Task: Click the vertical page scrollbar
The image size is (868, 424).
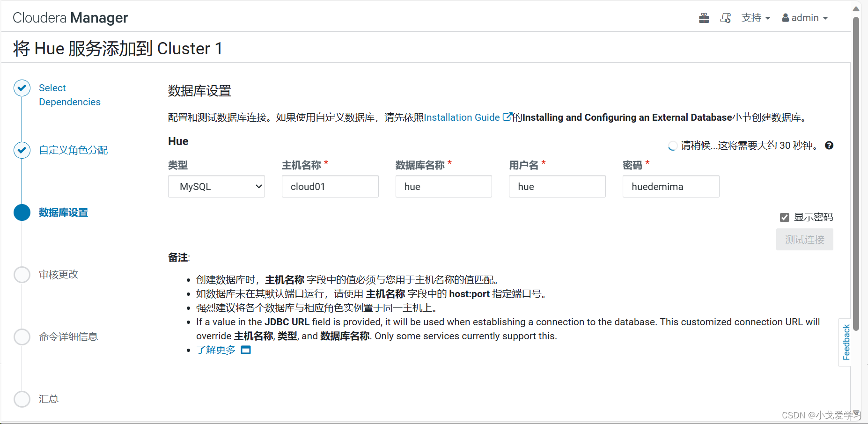Action: point(856,173)
